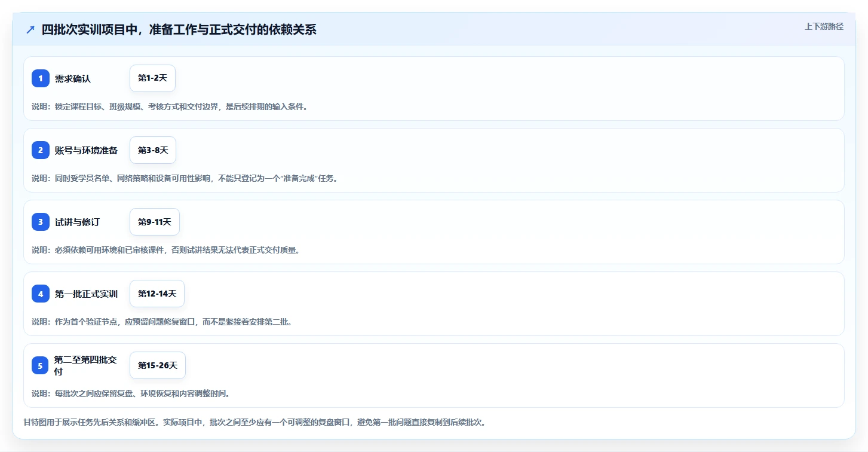868x452 pixels.
Task: Click the arrow icon beside the title
Action: [30, 30]
